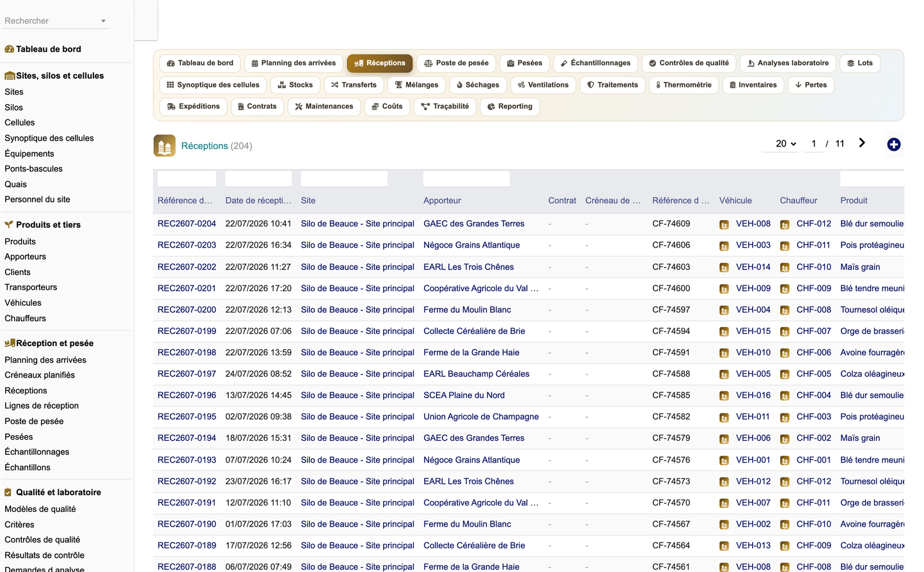Open the Analyses laboratoire tab
Viewport: 924px width, 572px height.
click(x=788, y=63)
